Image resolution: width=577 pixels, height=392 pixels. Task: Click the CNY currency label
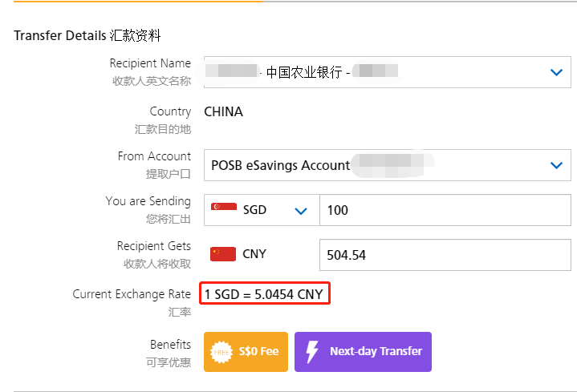click(x=254, y=254)
